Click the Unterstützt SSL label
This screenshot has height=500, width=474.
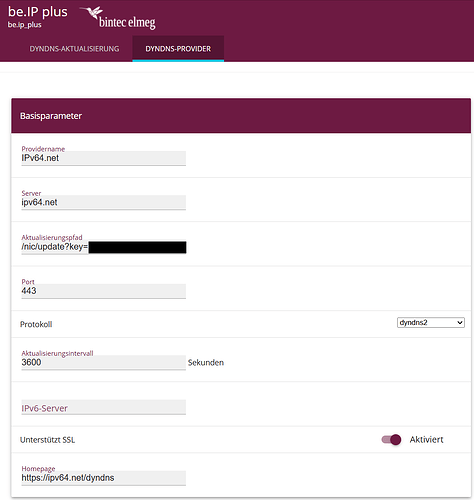tap(47, 440)
